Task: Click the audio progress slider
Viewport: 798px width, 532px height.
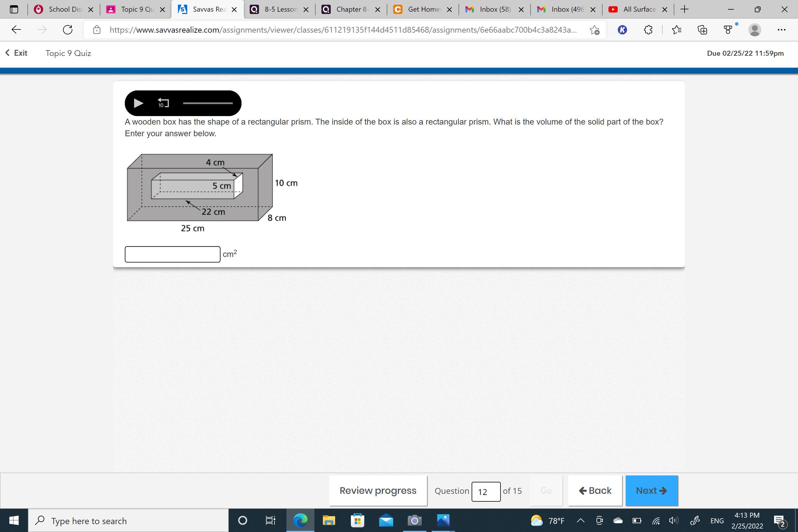Action: pyautogui.click(x=208, y=103)
